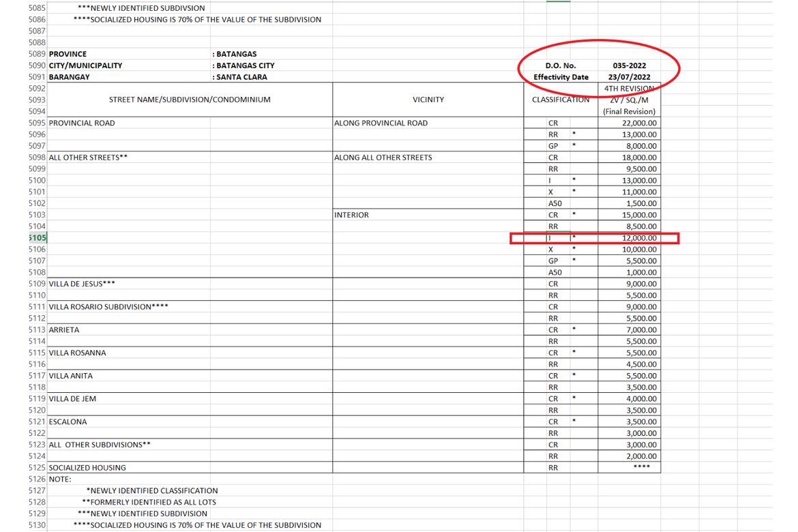Click the 'ALONG PROVINCIAL ROAD' vicinity cell
Screen dimensions: 798x532
point(381,123)
